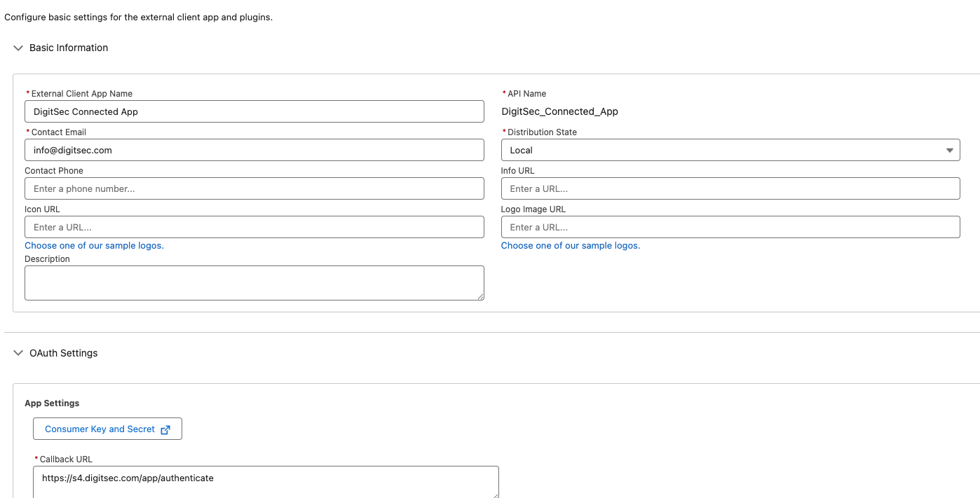Click the API Name label

(x=527, y=94)
